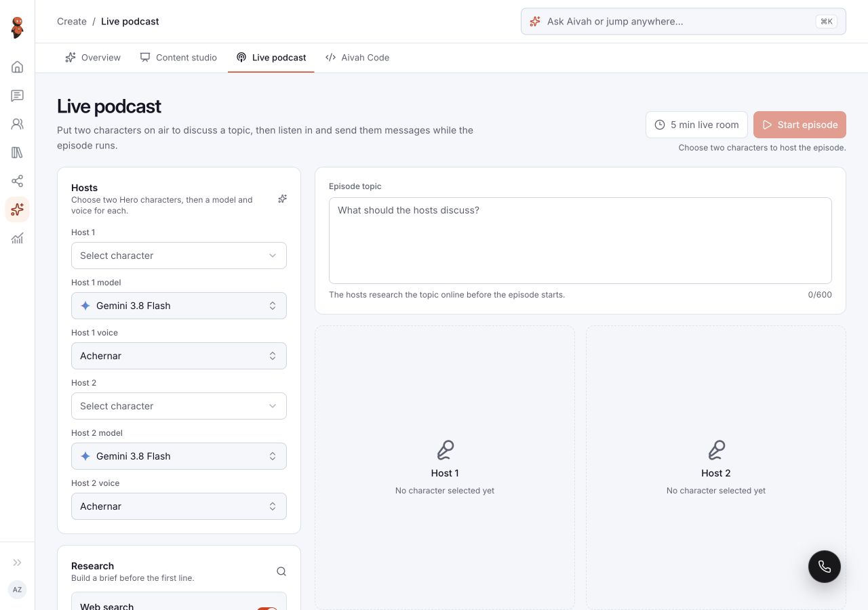The width and height of the screenshot is (868, 610).
Task: Select the Live podcast tab
Action: pos(271,58)
